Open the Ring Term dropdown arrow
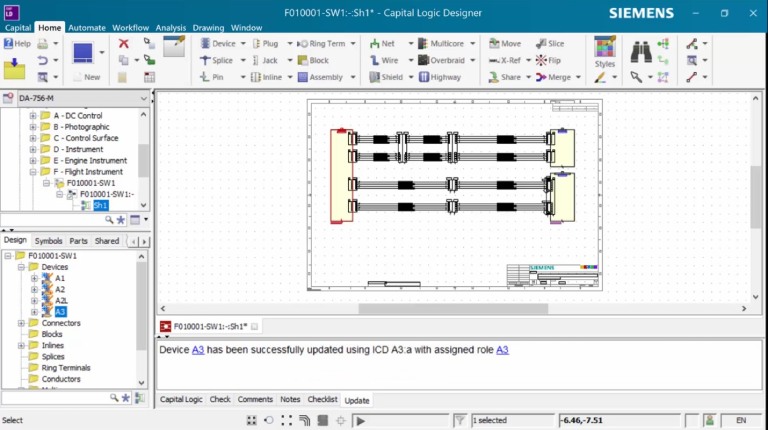Image resolution: width=768 pixels, height=430 pixels. 353,44
